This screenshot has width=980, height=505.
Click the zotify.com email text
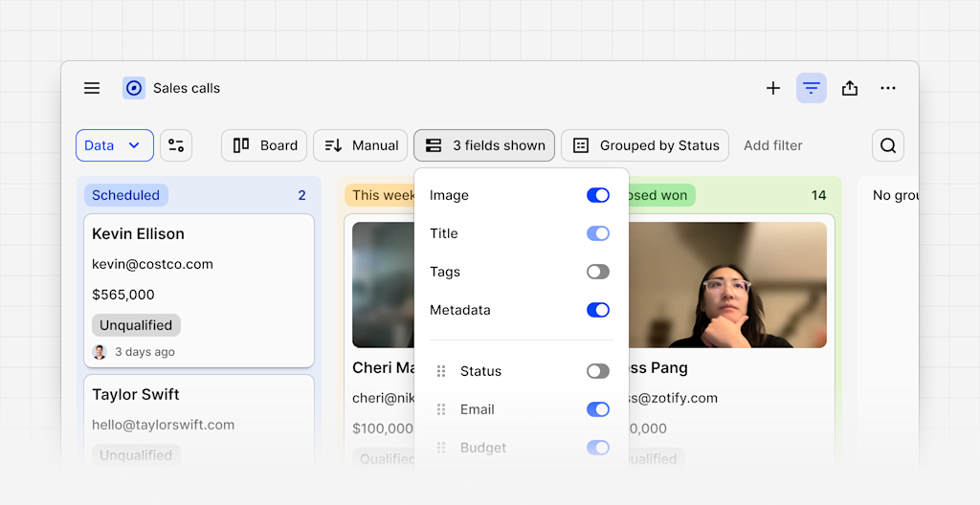(673, 398)
